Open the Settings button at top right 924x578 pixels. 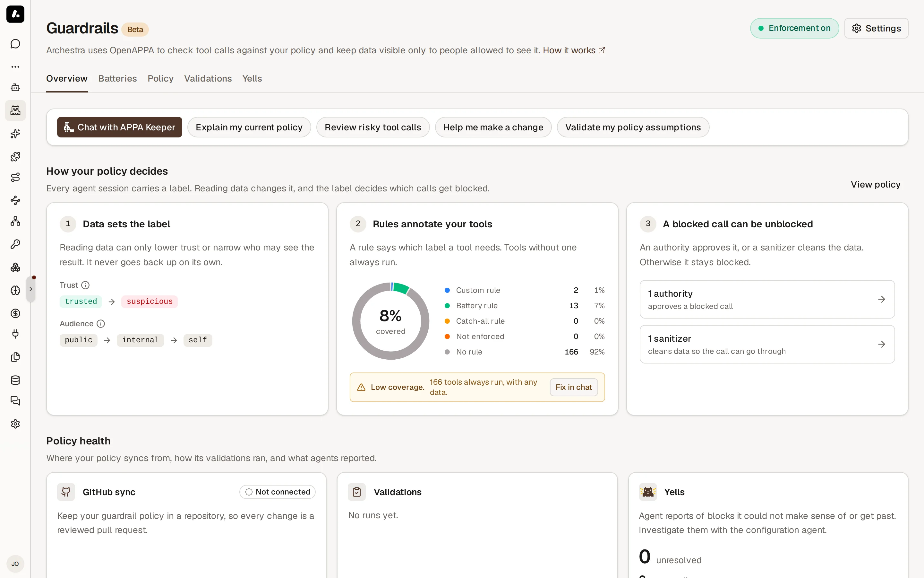click(876, 28)
